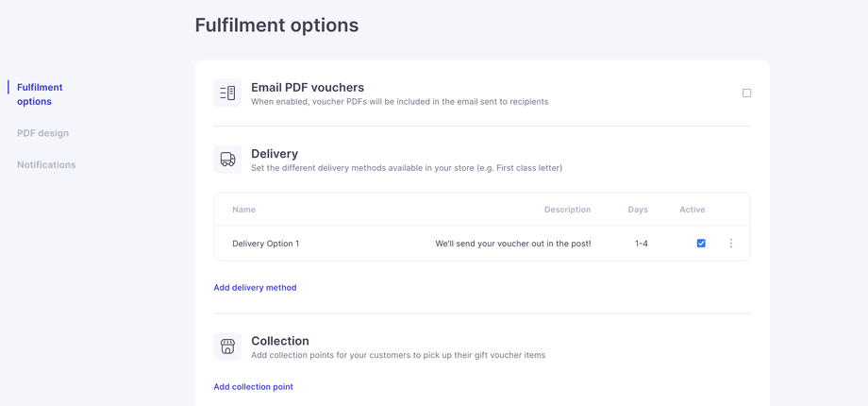
Task: Enable the Email PDF vouchers checkbox
Action: [x=746, y=93]
